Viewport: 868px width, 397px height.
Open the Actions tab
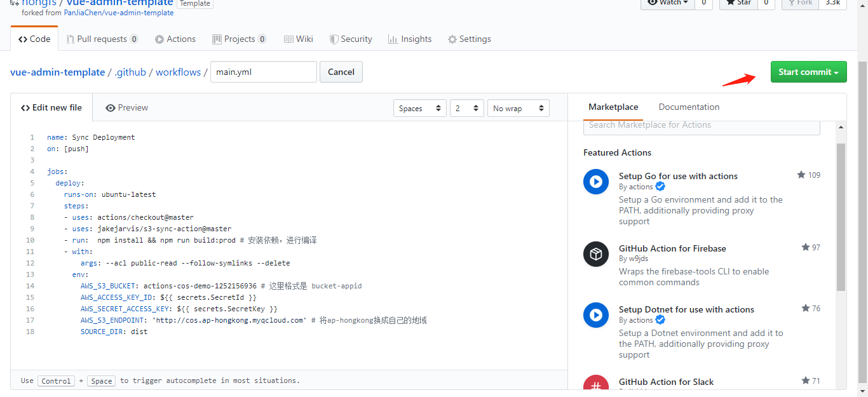(x=175, y=39)
